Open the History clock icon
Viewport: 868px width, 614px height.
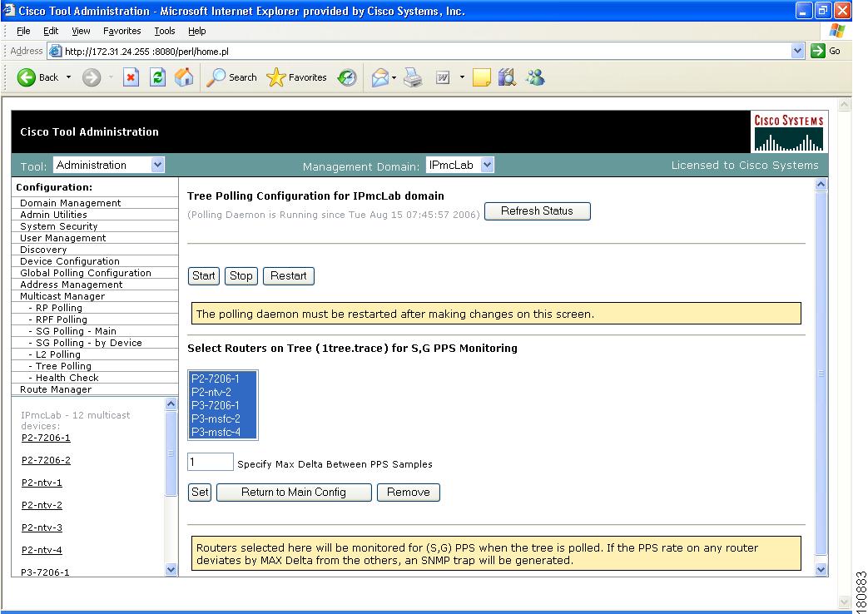point(347,77)
